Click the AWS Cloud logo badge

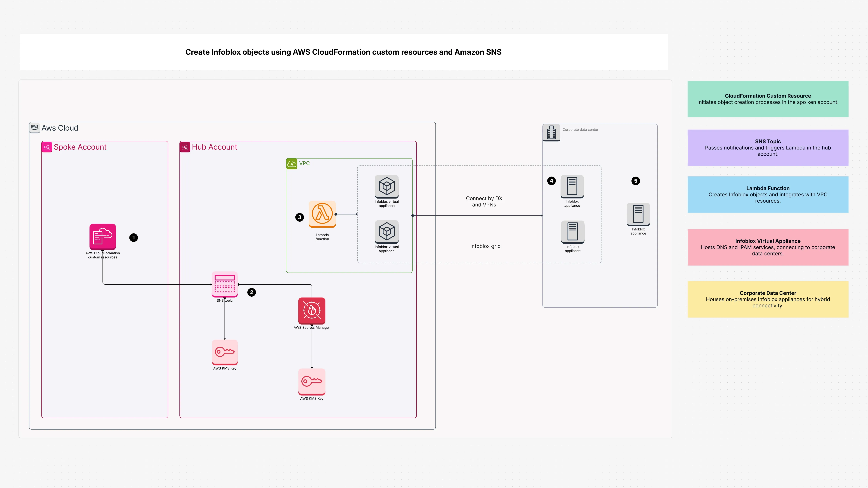coord(35,127)
